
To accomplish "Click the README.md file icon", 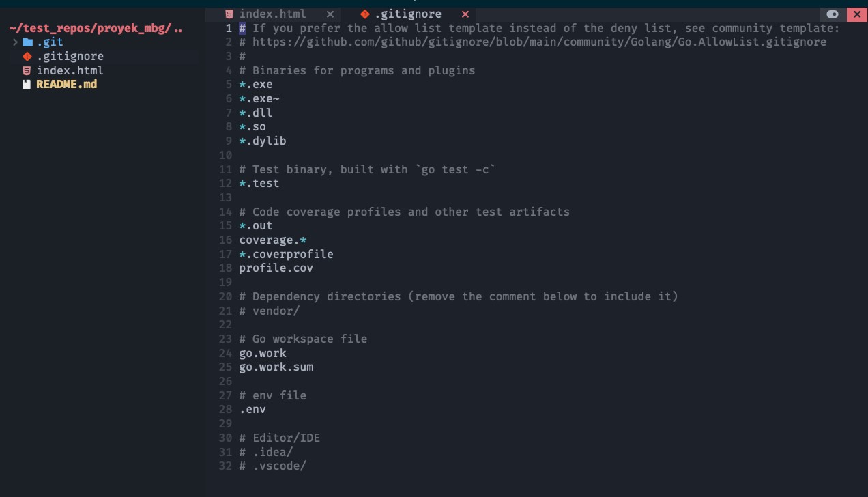I will point(27,85).
